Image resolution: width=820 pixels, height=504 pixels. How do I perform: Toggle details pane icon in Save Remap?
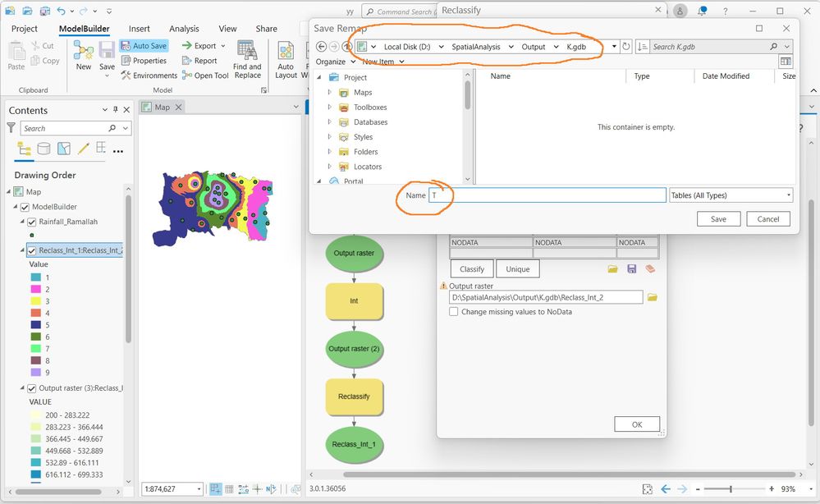786,62
